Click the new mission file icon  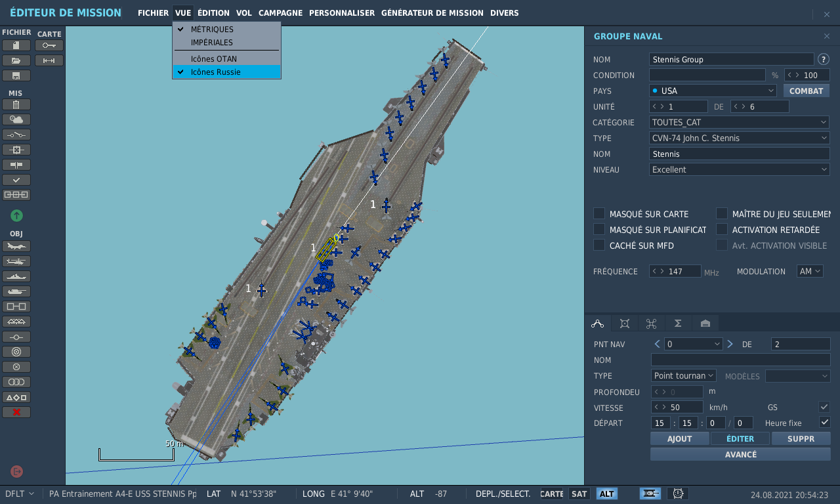16,45
